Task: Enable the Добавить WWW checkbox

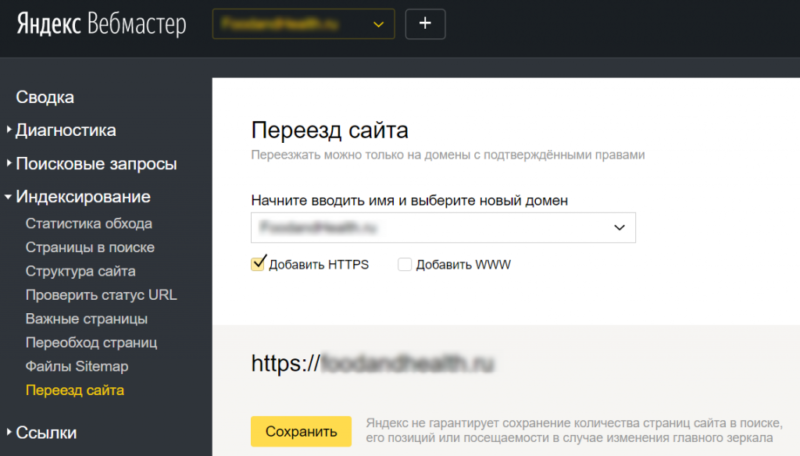Action: (x=404, y=265)
